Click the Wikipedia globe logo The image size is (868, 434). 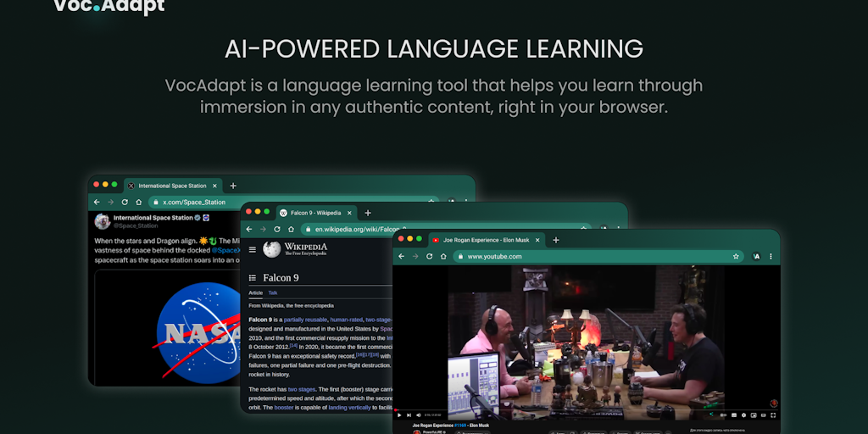[x=272, y=249]
